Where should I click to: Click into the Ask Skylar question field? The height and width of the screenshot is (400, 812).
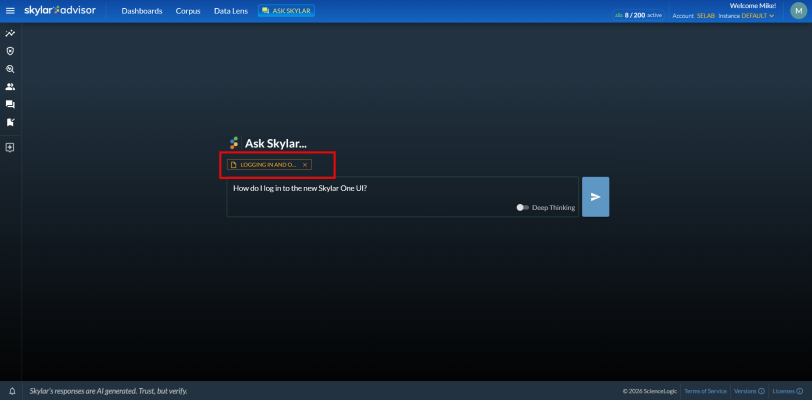point(402,197)
